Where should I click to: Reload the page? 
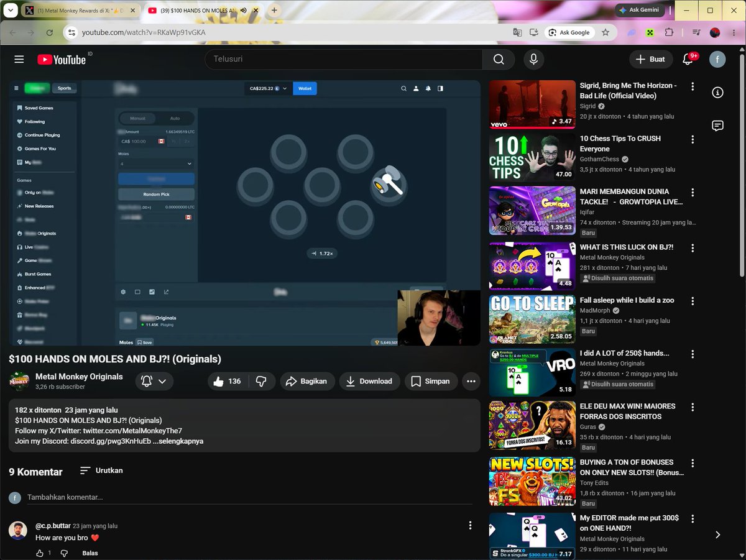50,32
